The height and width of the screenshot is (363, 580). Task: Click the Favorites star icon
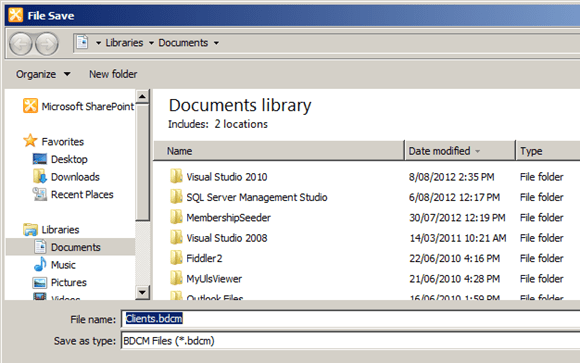pyautogui.click(x=30, y=141)
